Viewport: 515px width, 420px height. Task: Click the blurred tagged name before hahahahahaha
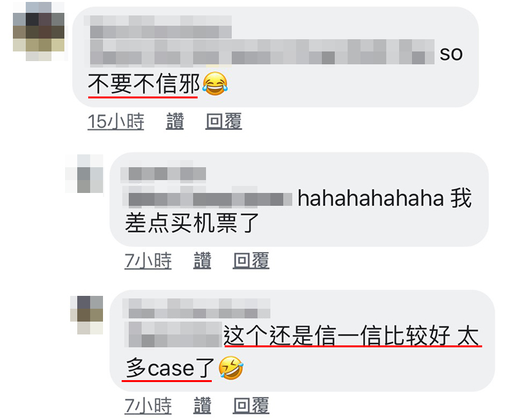207,196
